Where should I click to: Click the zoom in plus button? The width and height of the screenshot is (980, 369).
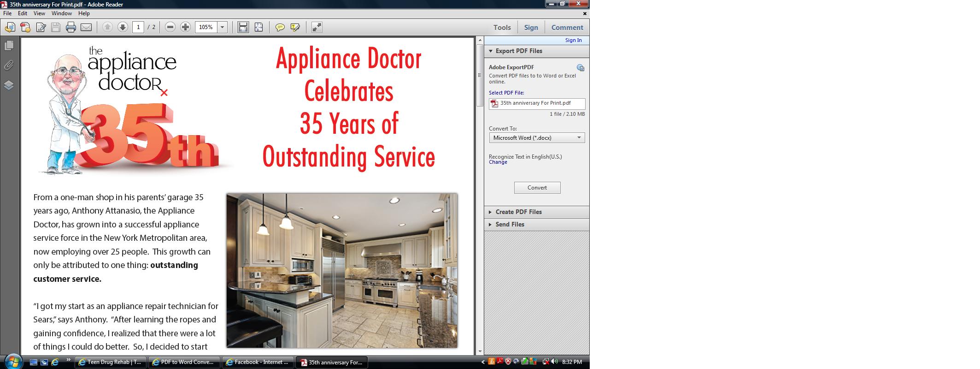coord(185,27)
